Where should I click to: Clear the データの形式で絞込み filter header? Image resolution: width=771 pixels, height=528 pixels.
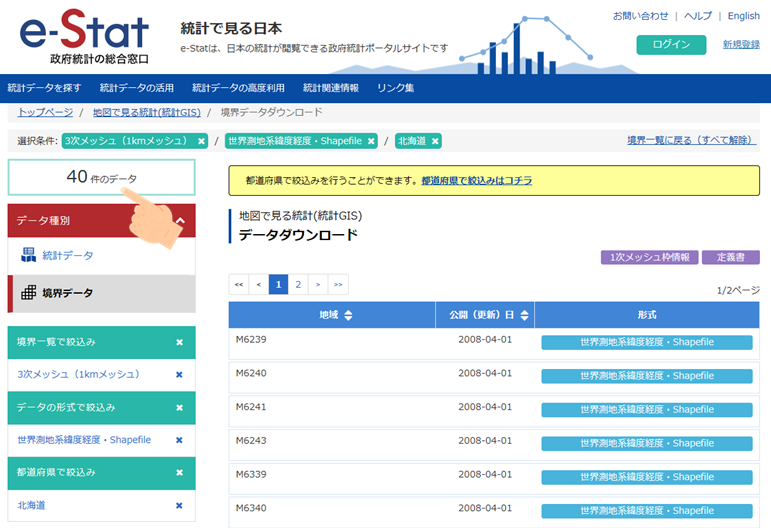pyautogui.click(x=179, y=408)
